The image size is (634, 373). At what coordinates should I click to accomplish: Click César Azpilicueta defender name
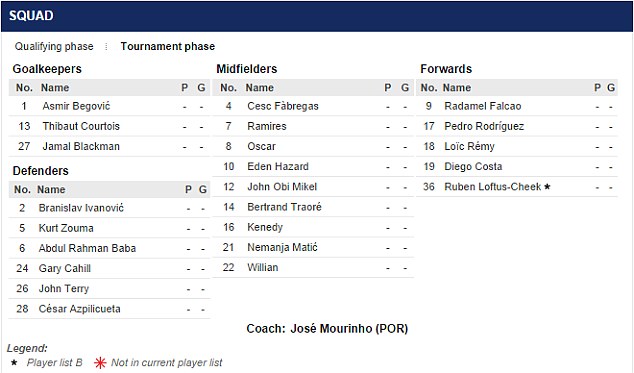tap(79, 309)
